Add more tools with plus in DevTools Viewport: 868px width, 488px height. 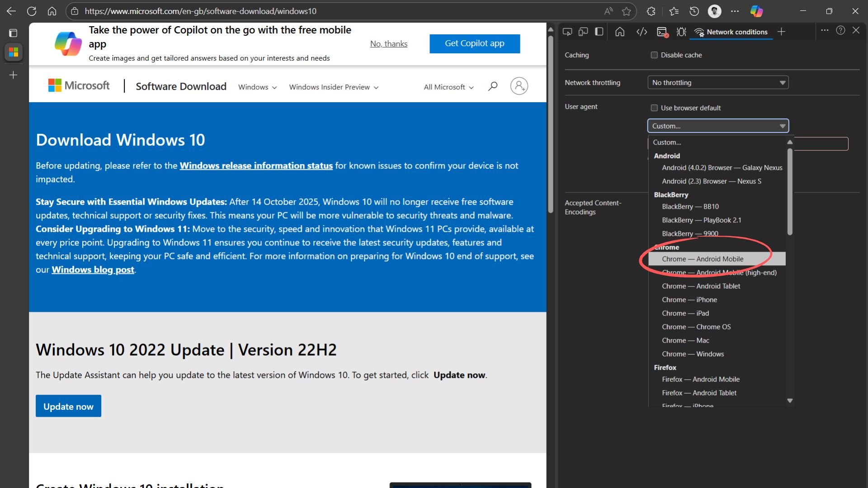pyautogui.click(x=781, y=32)
